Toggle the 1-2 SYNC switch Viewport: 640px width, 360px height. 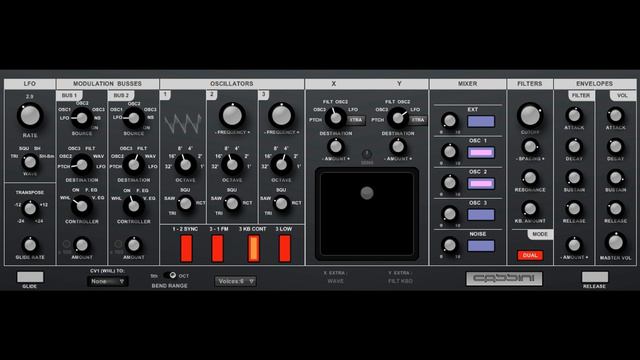coord(186,248)
